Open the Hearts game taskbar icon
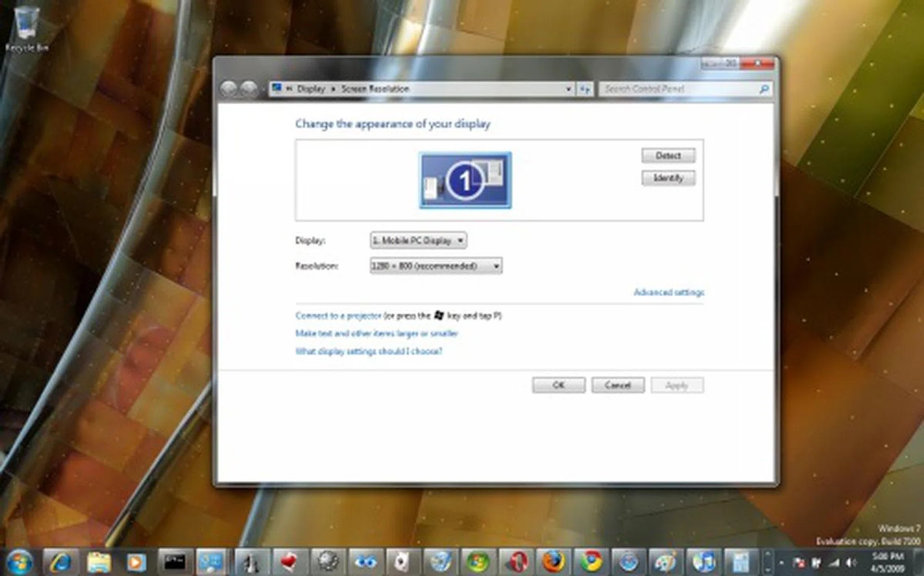Screen dimensions: 924x576 [289, 562]
